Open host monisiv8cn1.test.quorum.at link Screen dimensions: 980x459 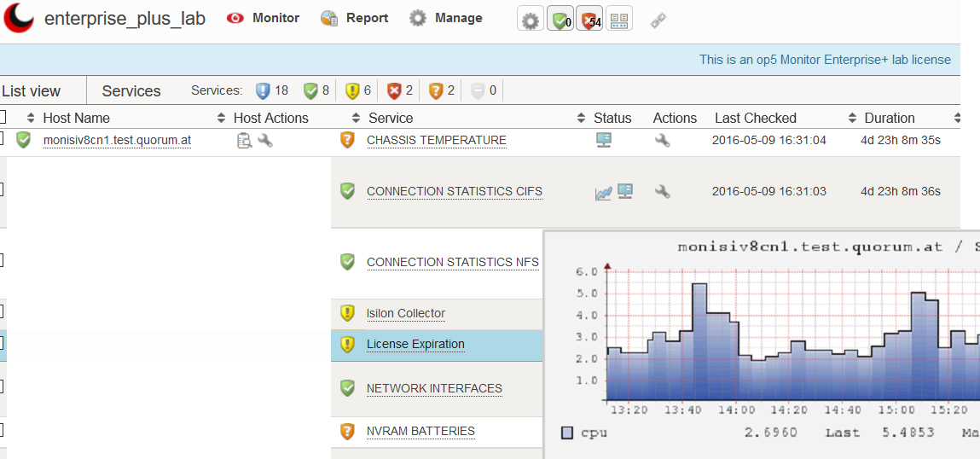pos(118,140)
